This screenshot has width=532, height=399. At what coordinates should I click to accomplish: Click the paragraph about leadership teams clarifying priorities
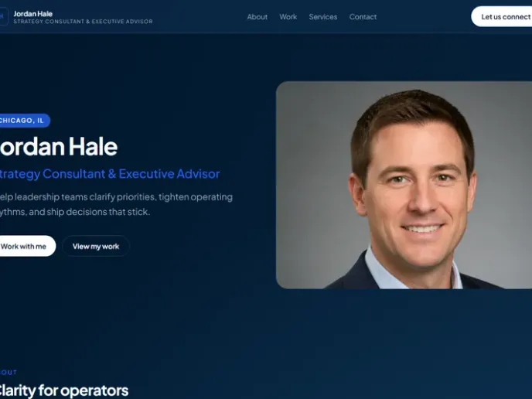pos(116,204)
